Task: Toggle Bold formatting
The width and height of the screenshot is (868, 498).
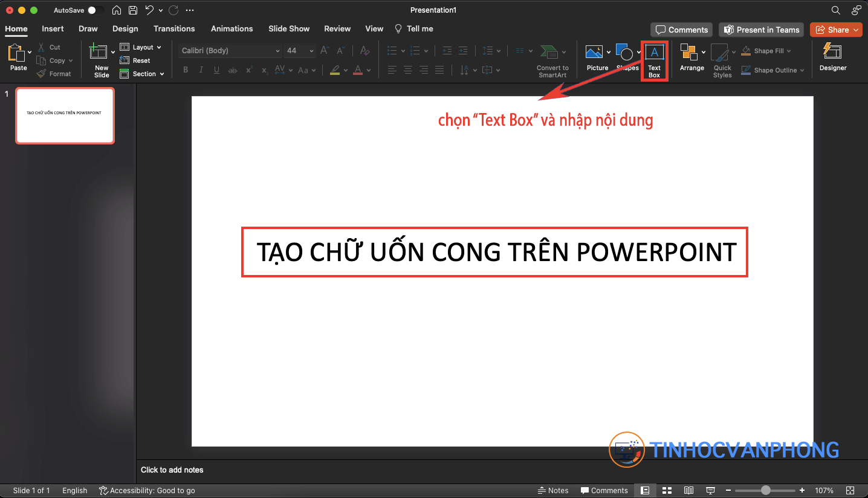Action: 186,70
